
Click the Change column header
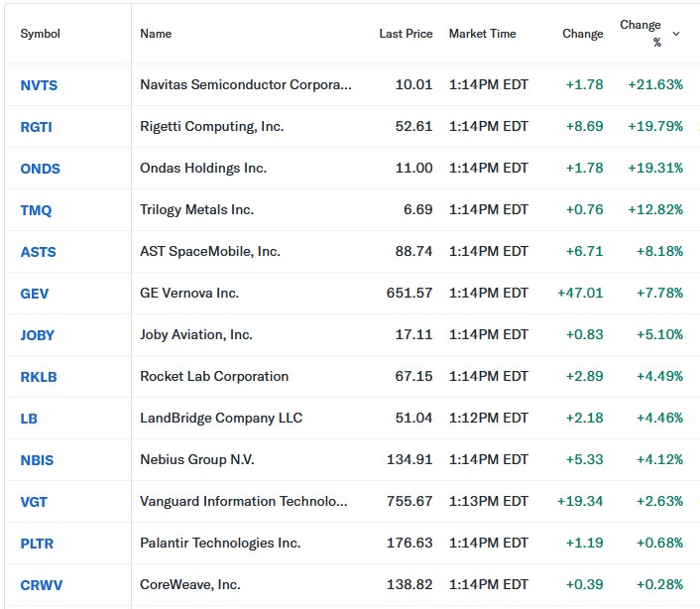click(x=582, y=34)
